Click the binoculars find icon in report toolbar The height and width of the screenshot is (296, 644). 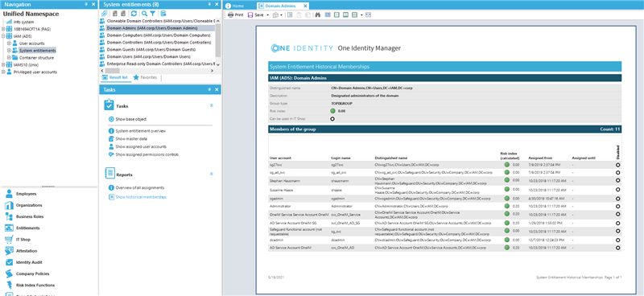click(317, 14)
